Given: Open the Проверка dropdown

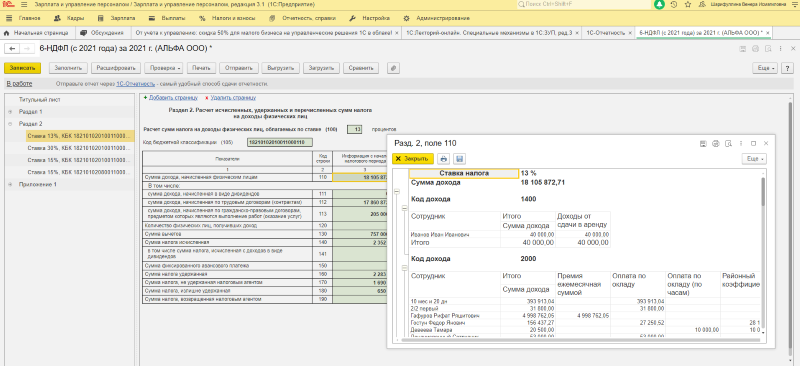Looking at the screenshot, I should [x=164, y=68].
